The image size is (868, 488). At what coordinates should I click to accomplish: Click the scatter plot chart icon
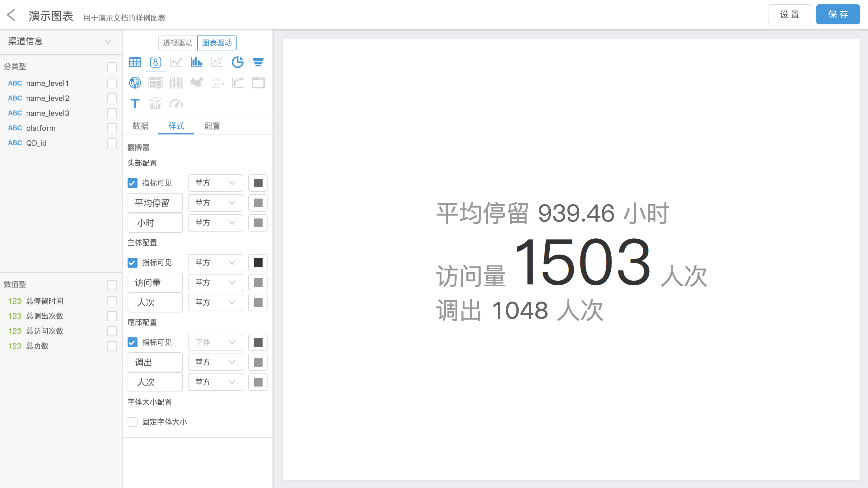coord(217,62)
